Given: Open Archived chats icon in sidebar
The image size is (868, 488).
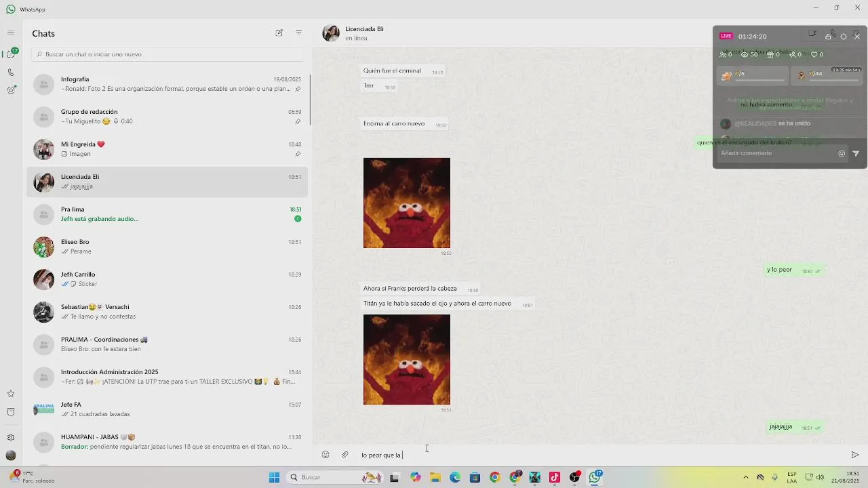Looking at the screenshot, I should coord(11,411).
